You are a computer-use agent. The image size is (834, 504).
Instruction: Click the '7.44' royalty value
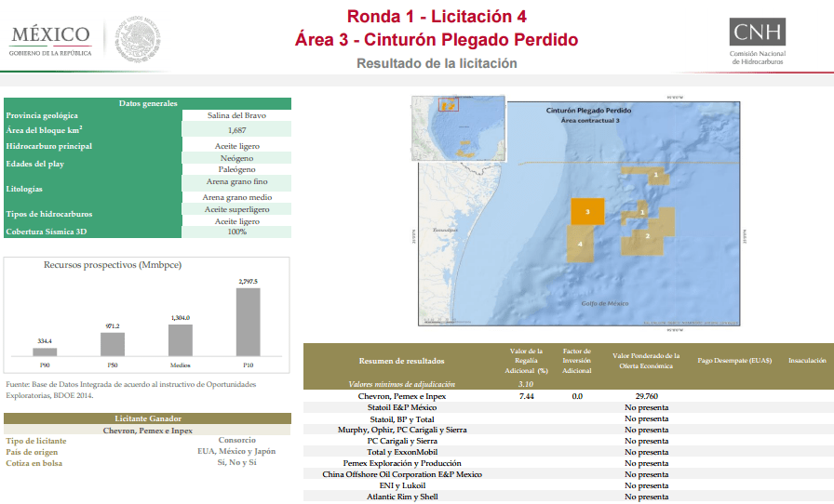click(x=526, y=396)
